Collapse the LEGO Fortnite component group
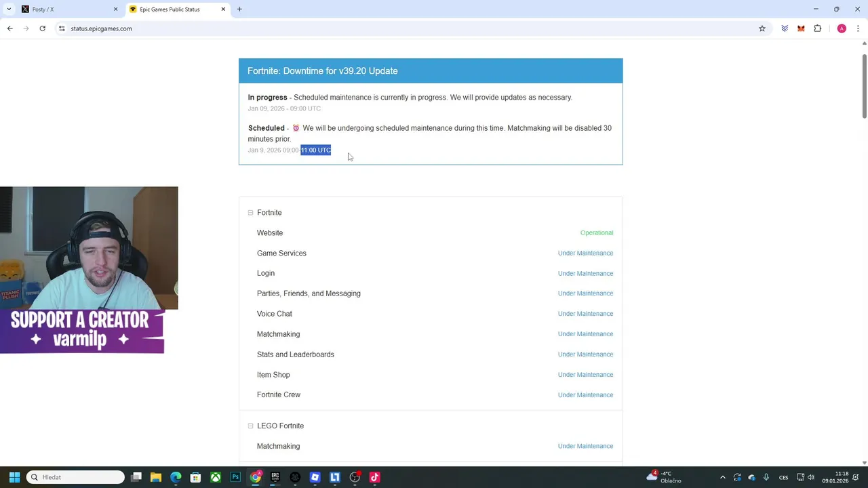 250,426
